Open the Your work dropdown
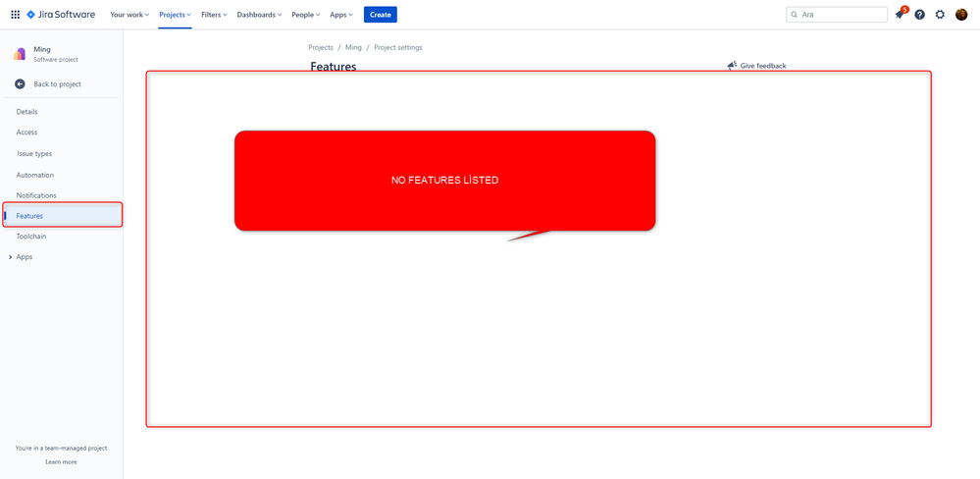Image resolution: width=980 pixels, height=479 pixels. click(x=129, y=15)
